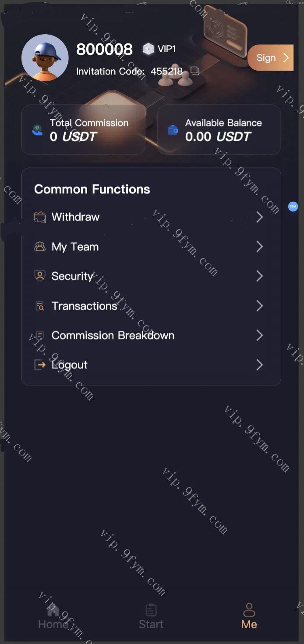Screen dimensions: 304x644
Task: Switch to the Home tab
Action: pos(53,617)
